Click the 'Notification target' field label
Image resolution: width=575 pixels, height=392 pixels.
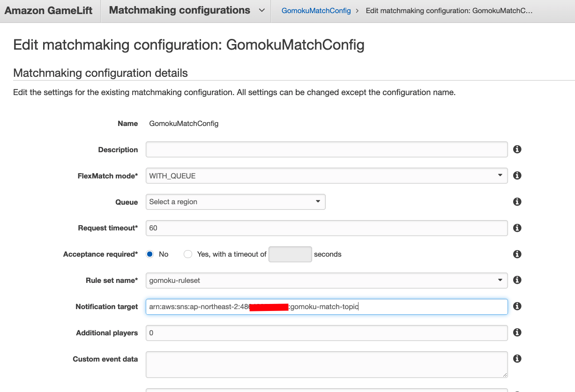(x=107, y=307)
